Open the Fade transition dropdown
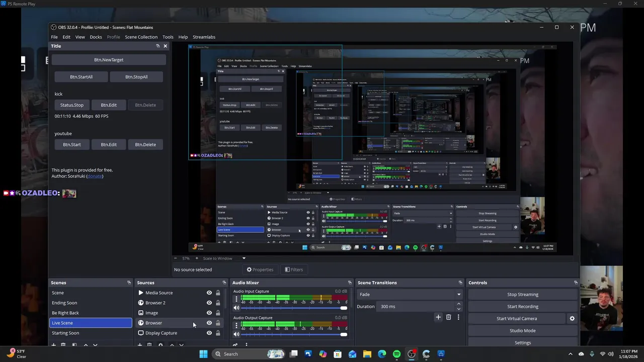 pyautogui.click(x=410, y=295)
